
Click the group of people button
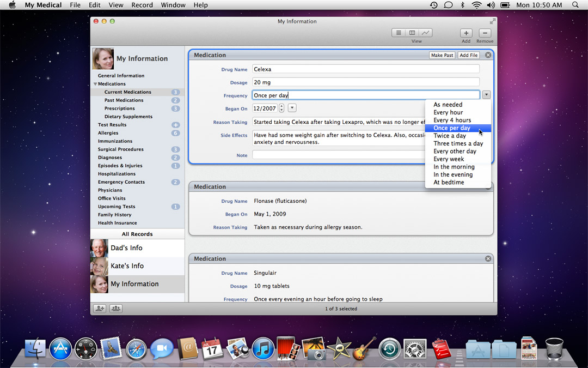(x=116, y=309)
